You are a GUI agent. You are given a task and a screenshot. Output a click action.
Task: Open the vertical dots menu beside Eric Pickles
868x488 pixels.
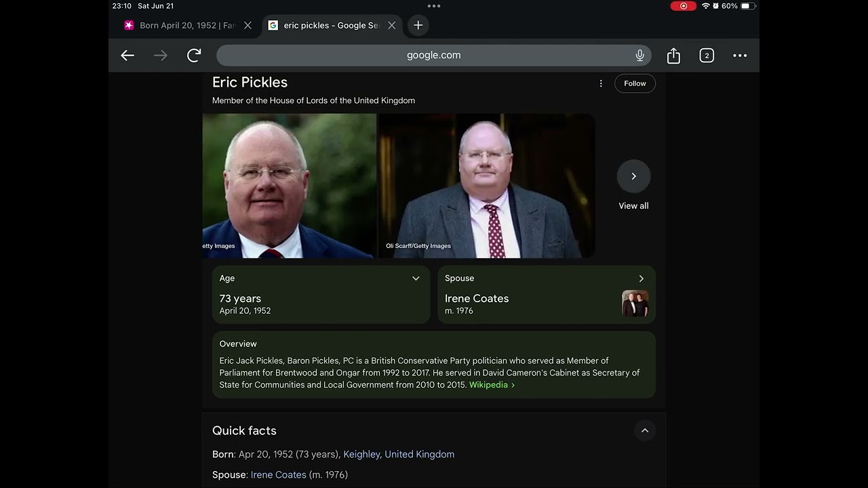(x=600, y=83)
